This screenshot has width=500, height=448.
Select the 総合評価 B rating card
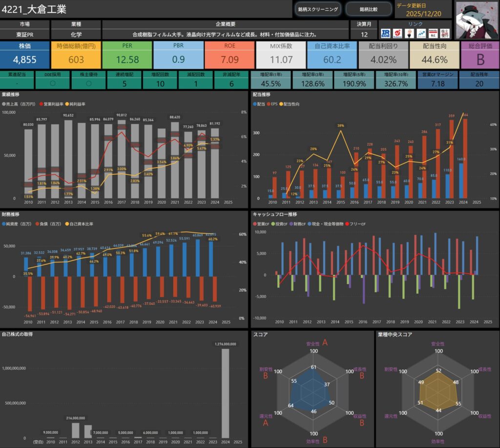pyautogui.click(x=479, y=55)
